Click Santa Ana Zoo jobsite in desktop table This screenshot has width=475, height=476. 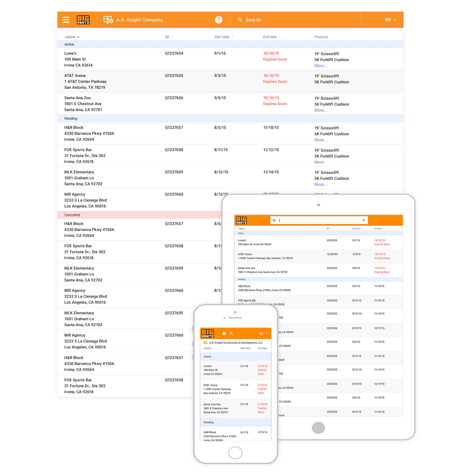click(77, 98)
